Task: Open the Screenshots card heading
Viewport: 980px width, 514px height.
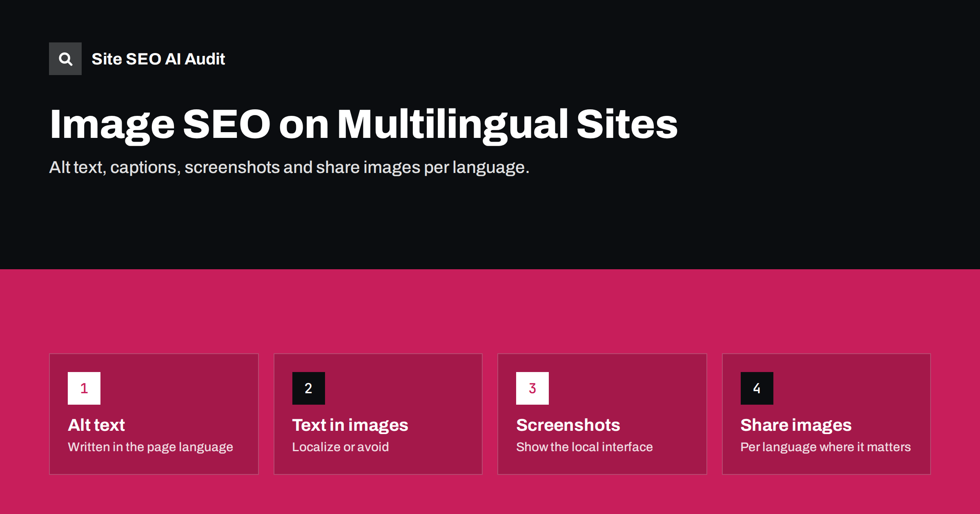Action: [x=568, y=425]
